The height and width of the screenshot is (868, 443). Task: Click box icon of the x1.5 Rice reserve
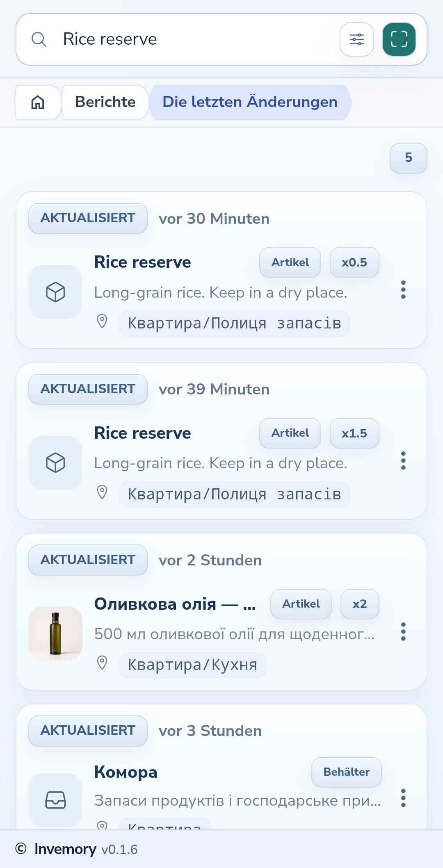(x=55, y=463)
